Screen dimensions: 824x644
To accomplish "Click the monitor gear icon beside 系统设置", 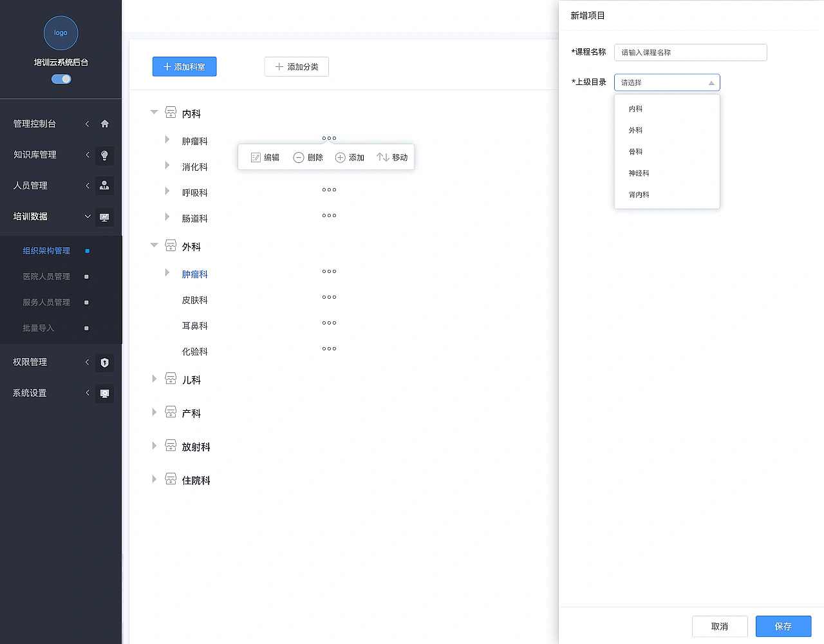I will 105,393.
